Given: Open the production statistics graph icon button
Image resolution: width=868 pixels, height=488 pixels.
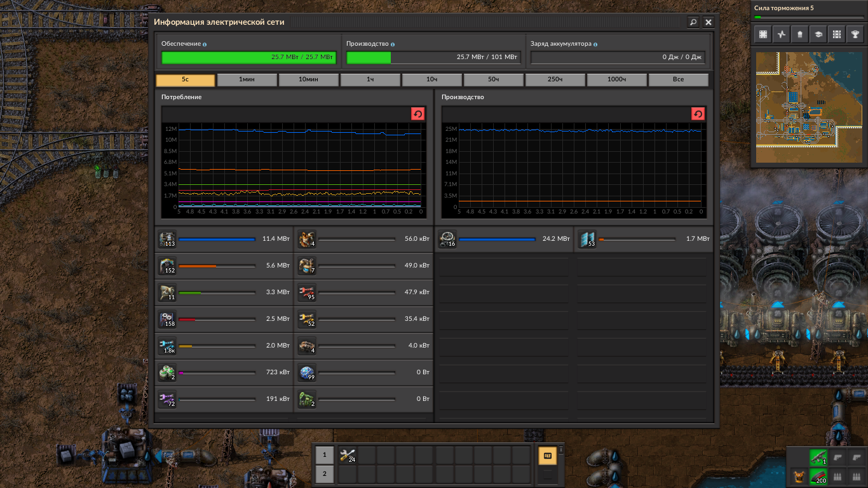Looking at the screenshot, I should (x=782, y=34).
